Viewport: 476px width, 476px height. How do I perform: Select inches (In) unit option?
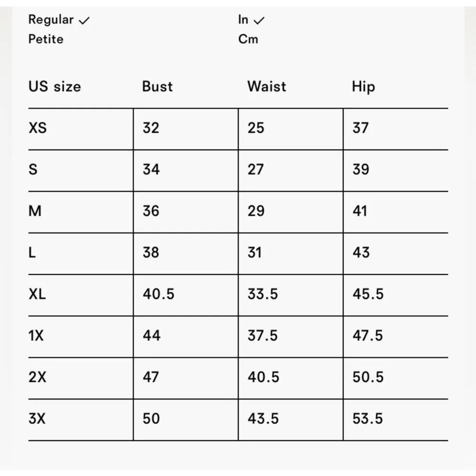click(x=243, y=20)
